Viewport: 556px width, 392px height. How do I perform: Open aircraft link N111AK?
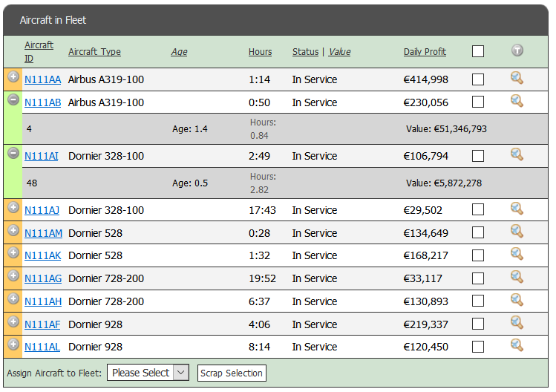42,255
